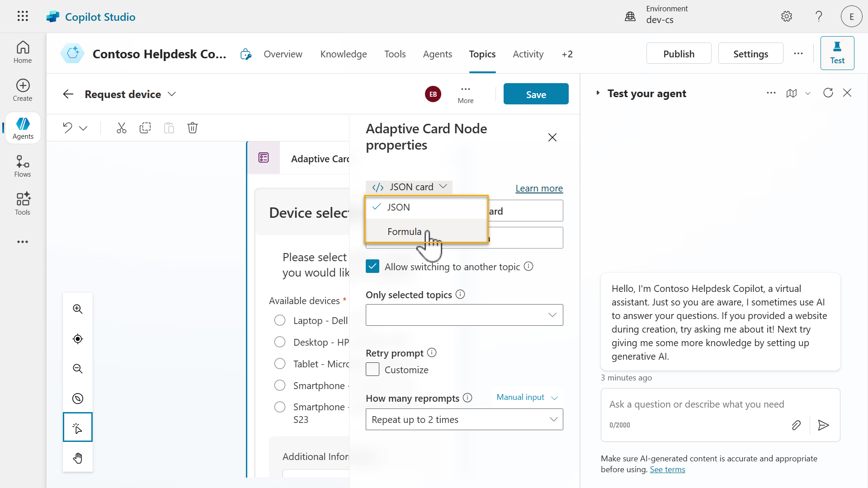
Task: Open Flows from the left sidebar
Action: coord(23,166)
